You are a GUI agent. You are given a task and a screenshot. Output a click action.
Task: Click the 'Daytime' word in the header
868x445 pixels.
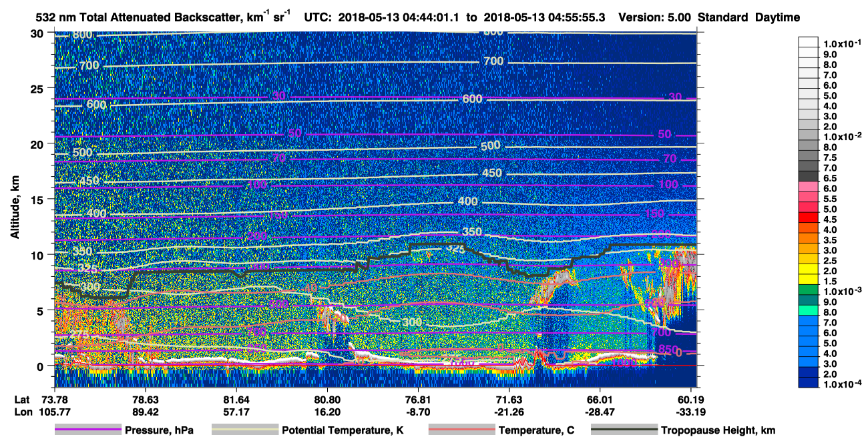pos(777,17)
